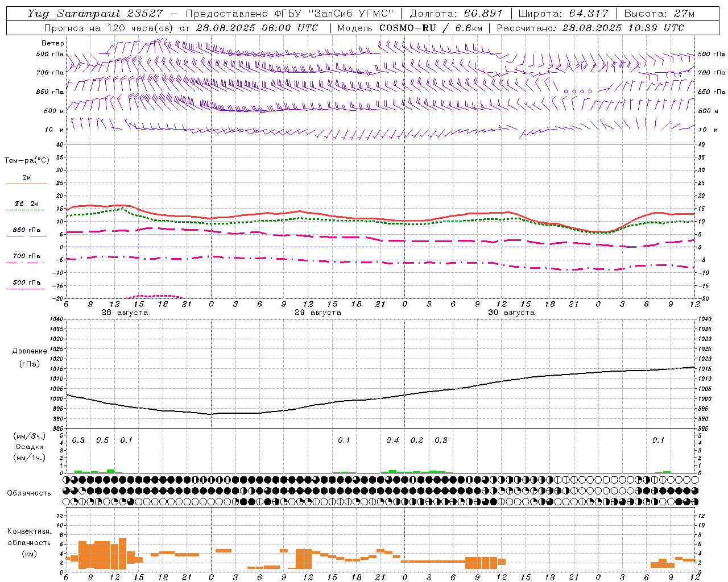Viewport: 728px width, 582px height.
Task: Click the '(мм/3ч.)' unit label
Action: pyautogui.click(x=29, y=436)
